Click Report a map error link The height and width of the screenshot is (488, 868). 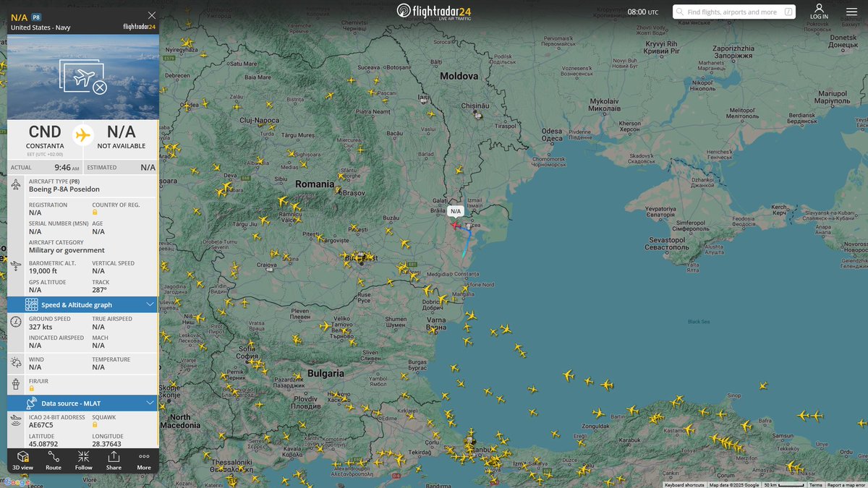pyautogui.click(x=846, y=484)
